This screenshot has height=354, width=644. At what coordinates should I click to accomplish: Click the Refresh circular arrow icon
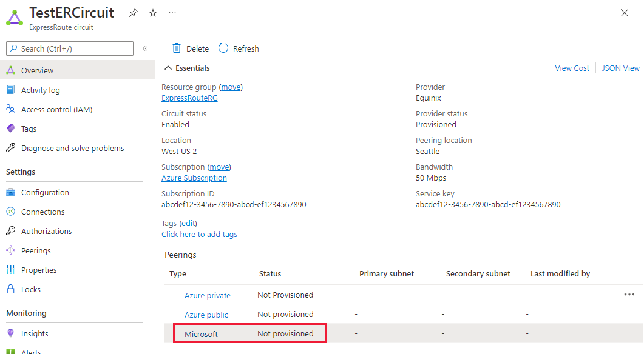223,48
